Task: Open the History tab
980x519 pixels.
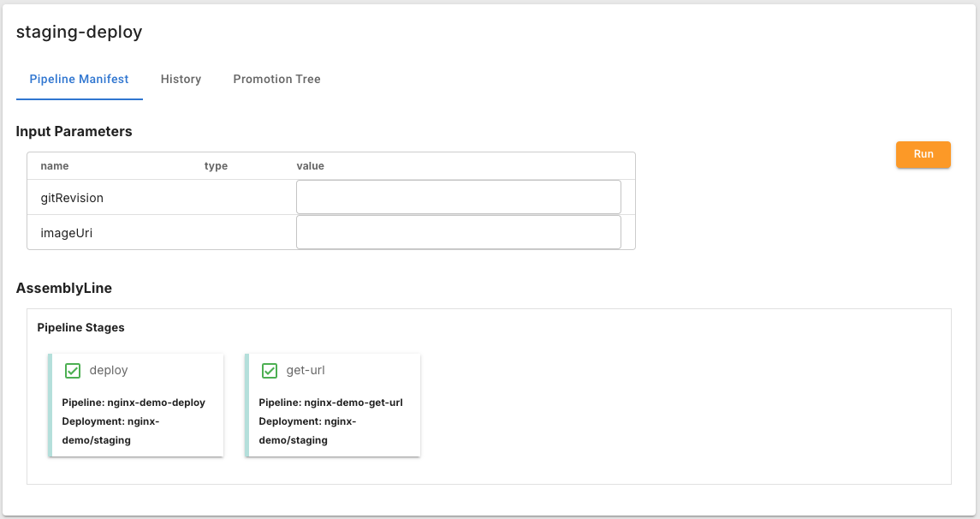Action: 181,79
